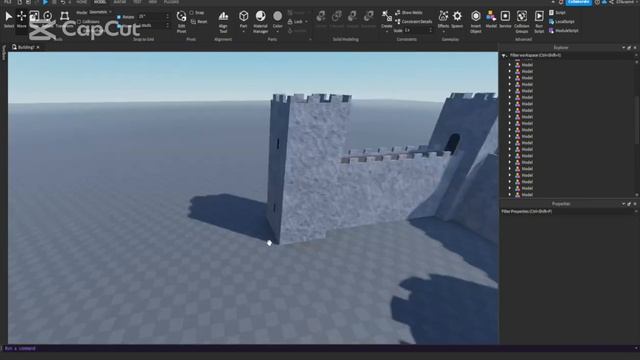Open the Material Manager

260,22
